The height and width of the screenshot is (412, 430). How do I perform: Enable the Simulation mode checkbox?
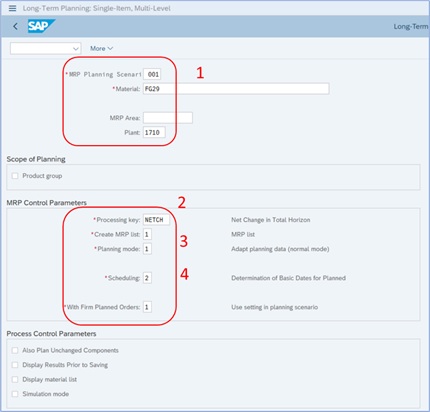[x=15, y=394]
